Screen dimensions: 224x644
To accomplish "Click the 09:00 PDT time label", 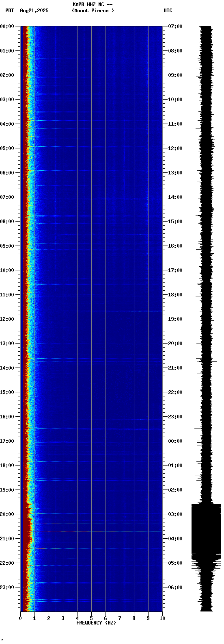I will (7, 246).
